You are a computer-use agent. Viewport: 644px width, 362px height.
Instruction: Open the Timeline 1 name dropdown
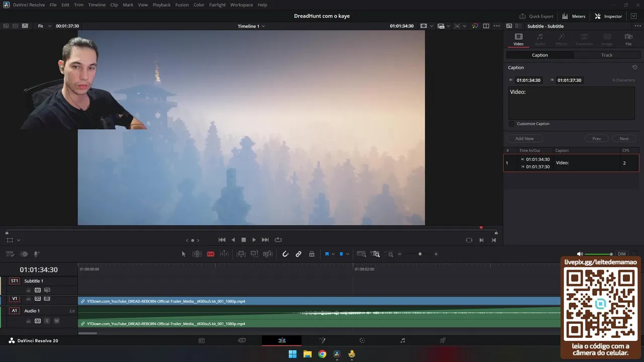pos(251,26)
